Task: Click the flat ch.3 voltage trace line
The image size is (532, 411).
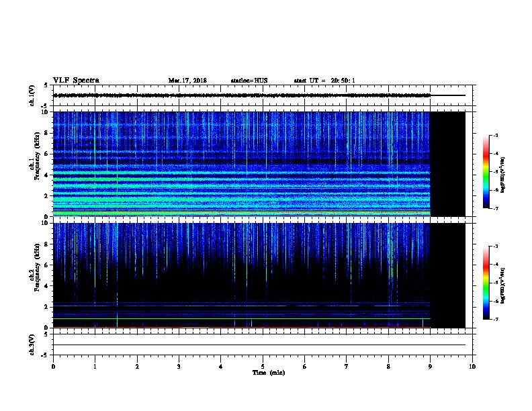Action: point(259,345)
